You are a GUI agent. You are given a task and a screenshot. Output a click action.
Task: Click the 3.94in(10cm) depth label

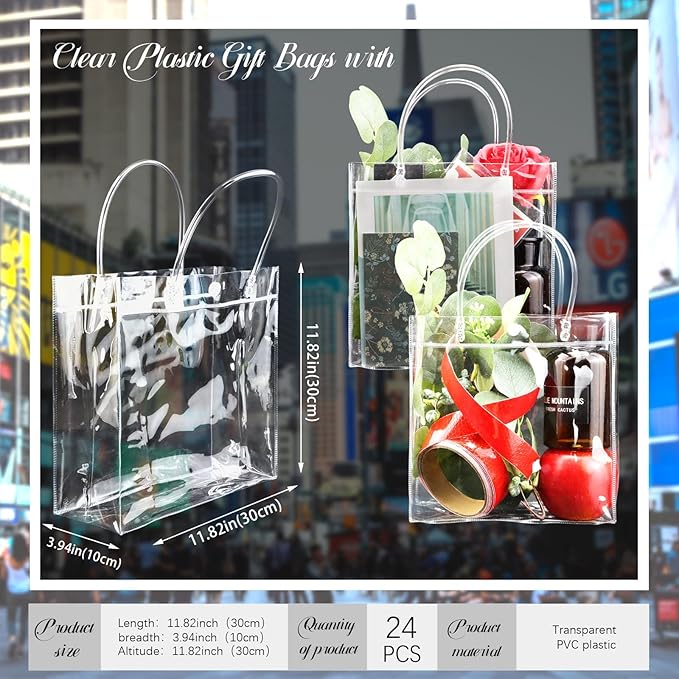click(84, 552)
